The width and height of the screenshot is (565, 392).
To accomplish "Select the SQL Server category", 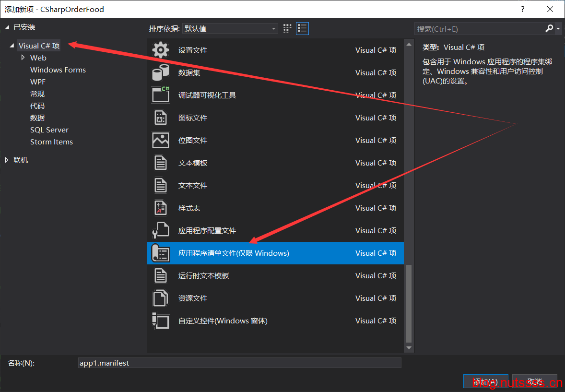I will 49,130.
